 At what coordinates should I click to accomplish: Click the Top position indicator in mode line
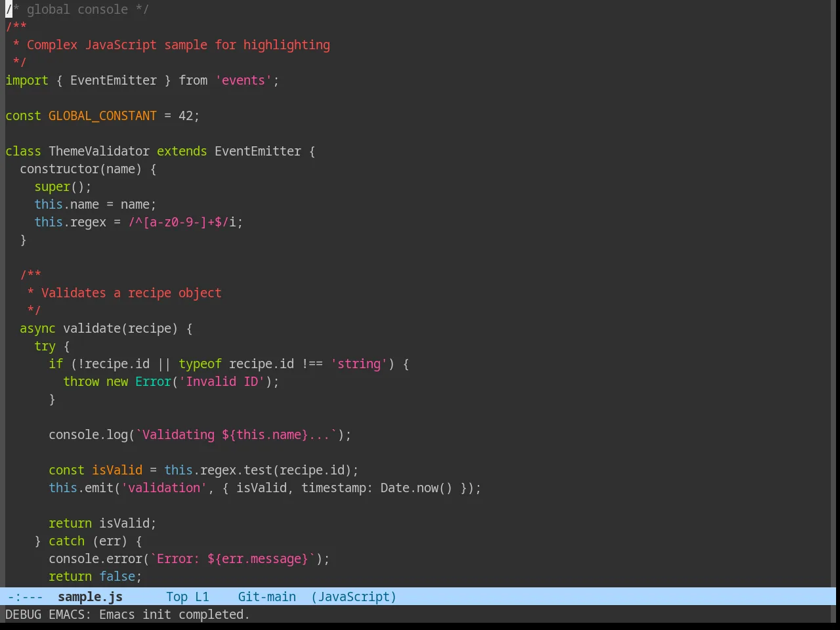pyautogui.click(x=177, y=597)
